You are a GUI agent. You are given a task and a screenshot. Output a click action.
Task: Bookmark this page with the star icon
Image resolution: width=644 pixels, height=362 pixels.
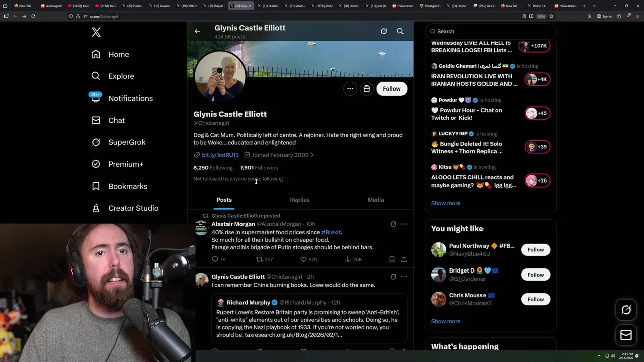pyautogui.click(x=551, y=16)
